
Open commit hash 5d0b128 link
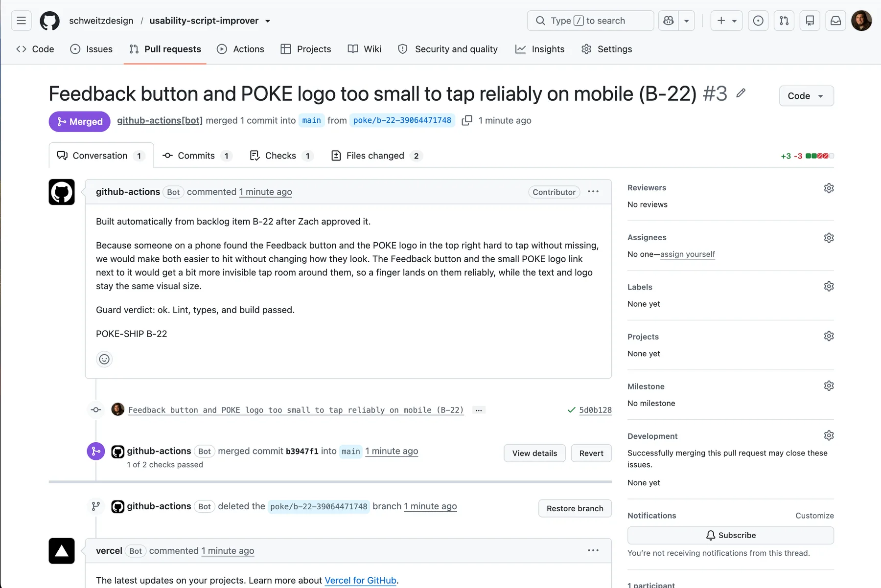[595, 410]
